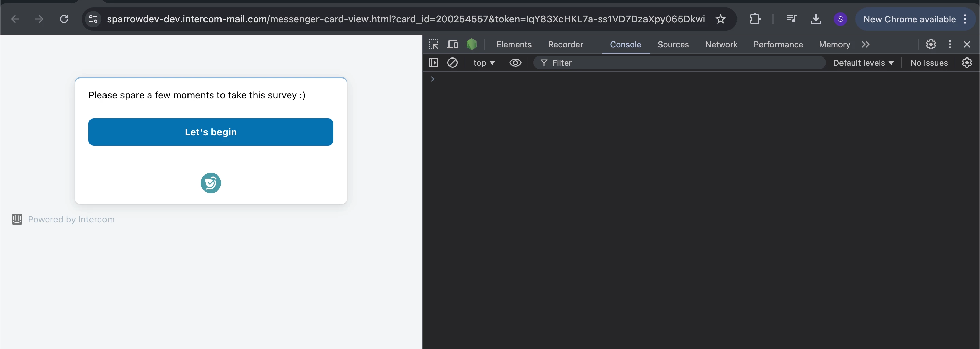Viewport: 980px width, 349px height.
Task: Activate the DevTools inspect element picker
Action: [433, 45]
